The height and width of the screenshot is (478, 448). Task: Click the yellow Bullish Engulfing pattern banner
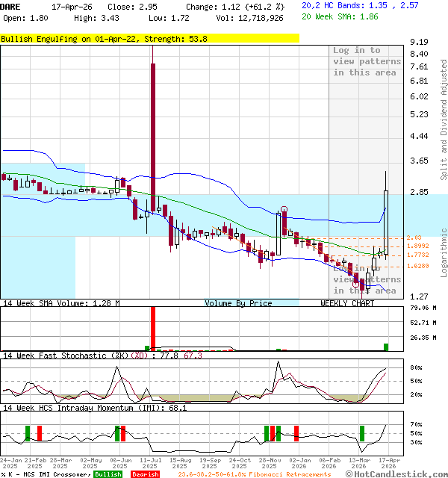149,38
